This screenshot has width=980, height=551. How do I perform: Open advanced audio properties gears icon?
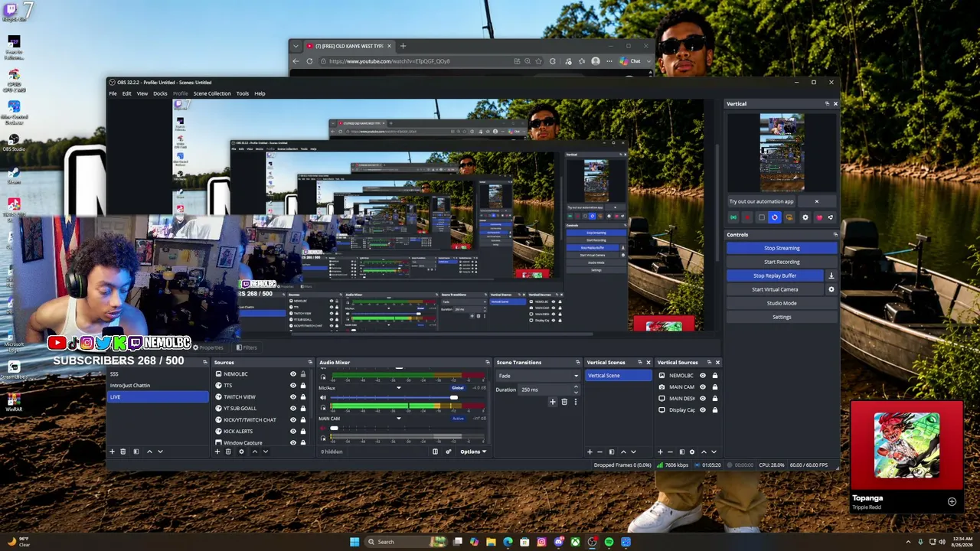[x=449, y=452]
